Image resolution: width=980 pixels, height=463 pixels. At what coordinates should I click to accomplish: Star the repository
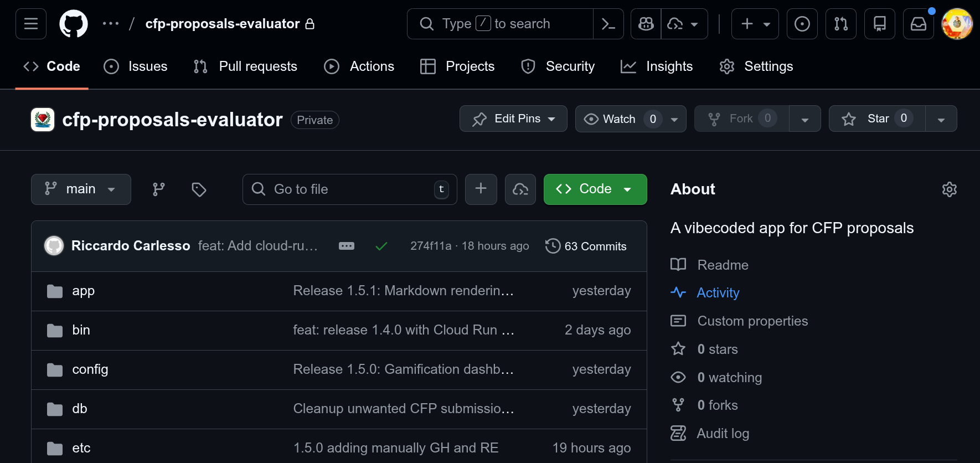point(877,119)
